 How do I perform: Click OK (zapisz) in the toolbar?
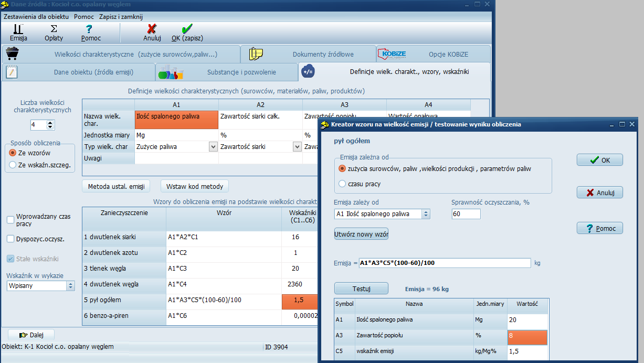187,33
